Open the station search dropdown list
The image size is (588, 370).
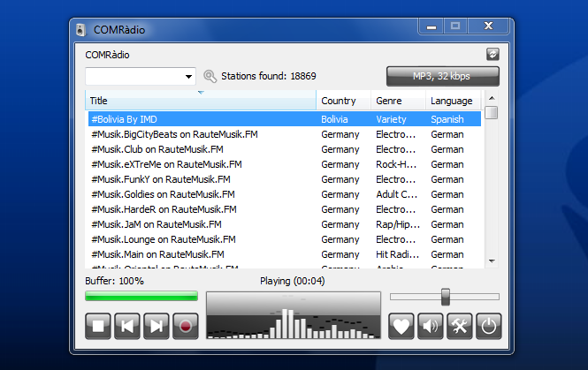click(x=189, y=77)
